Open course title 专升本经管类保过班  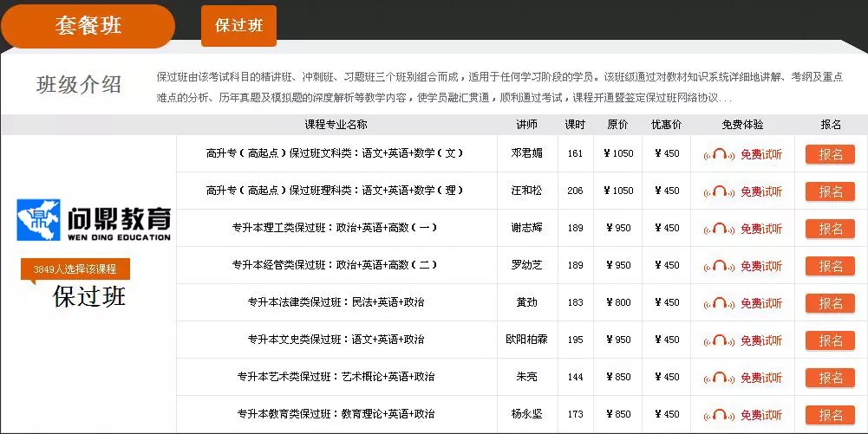(335, 265)
